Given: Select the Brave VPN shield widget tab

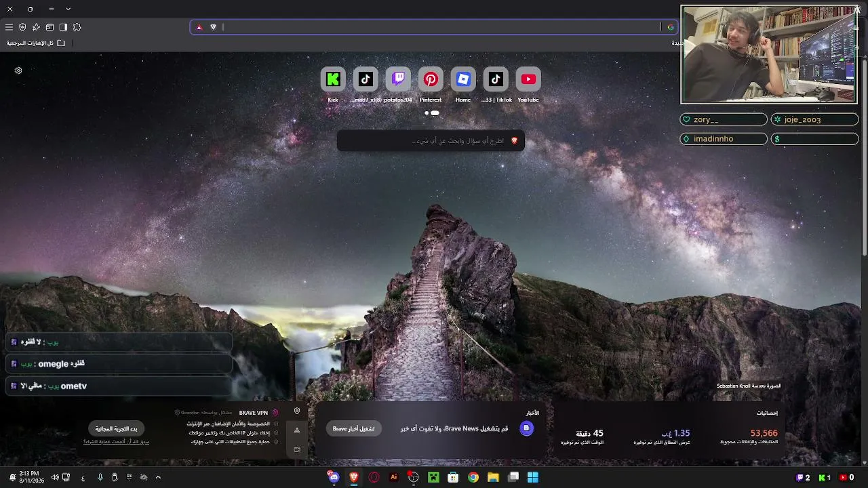Looking at the screenshot, I should (297, 411).
